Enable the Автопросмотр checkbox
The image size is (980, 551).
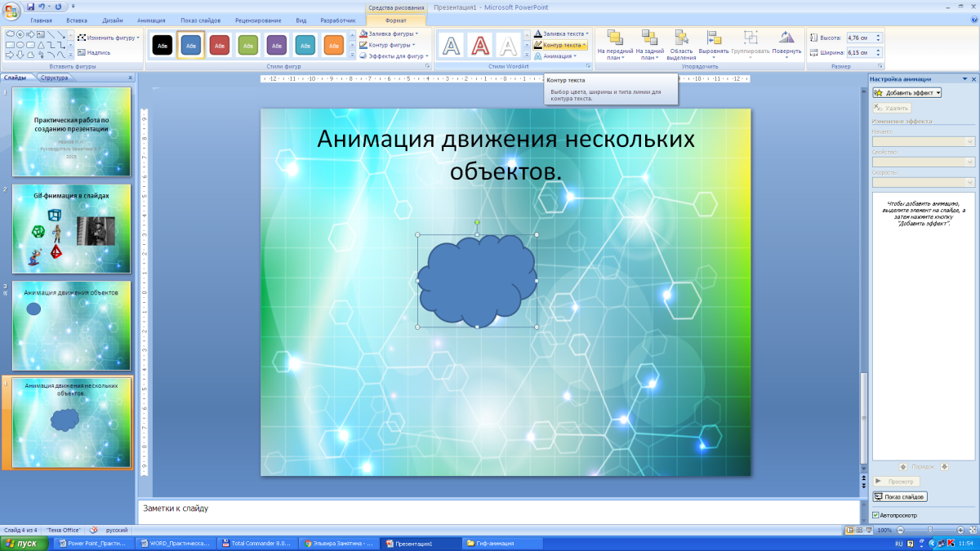pos(875,515)
